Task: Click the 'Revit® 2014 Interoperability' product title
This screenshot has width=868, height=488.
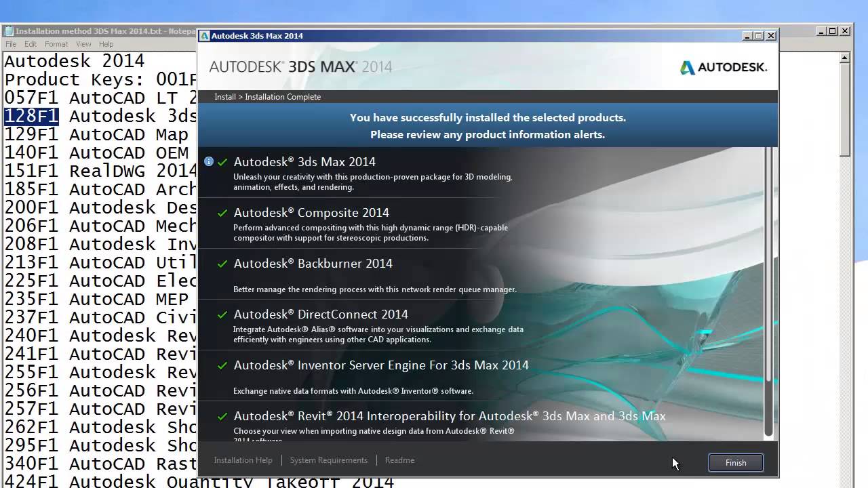Action: (x=450, y=416)
